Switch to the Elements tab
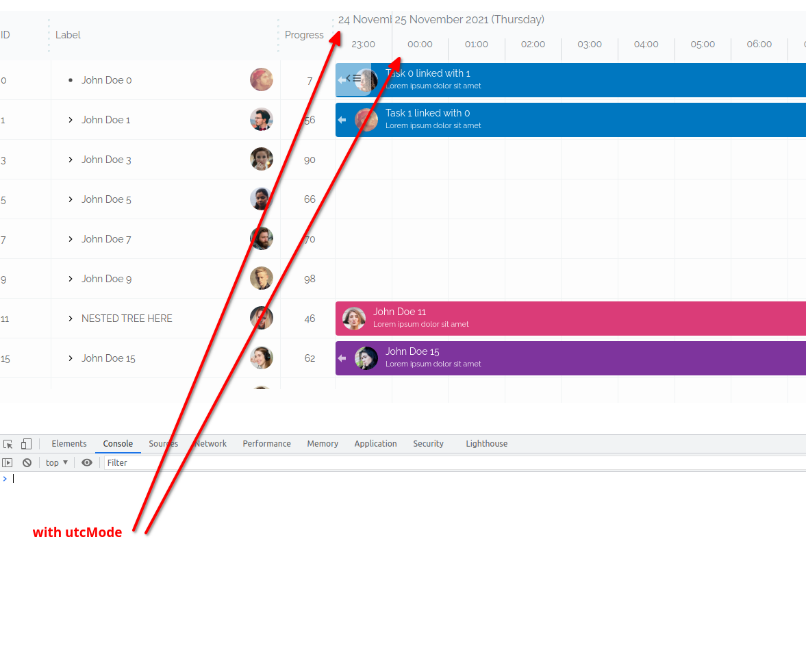This screenshot has width=806, height=672. coord(68,443)
